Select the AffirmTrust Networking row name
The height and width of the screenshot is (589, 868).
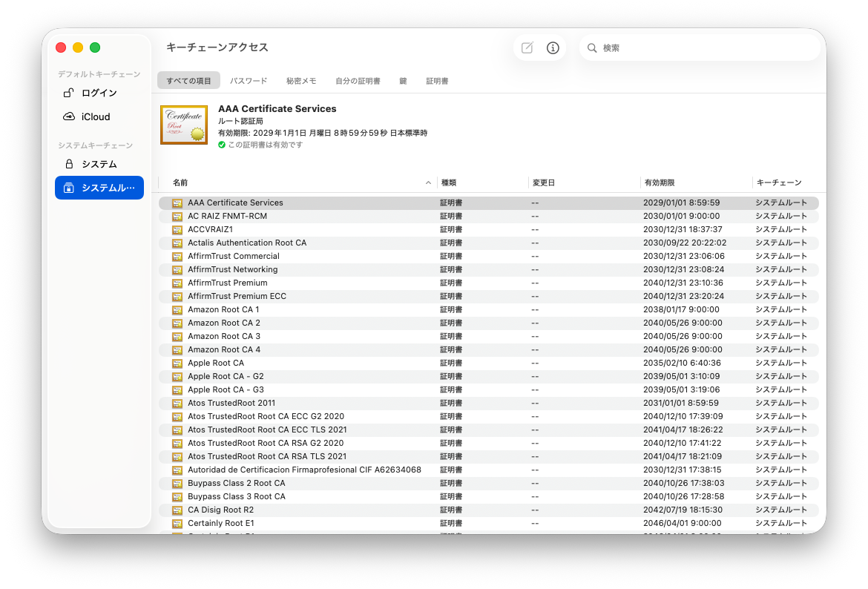point(232,269)
